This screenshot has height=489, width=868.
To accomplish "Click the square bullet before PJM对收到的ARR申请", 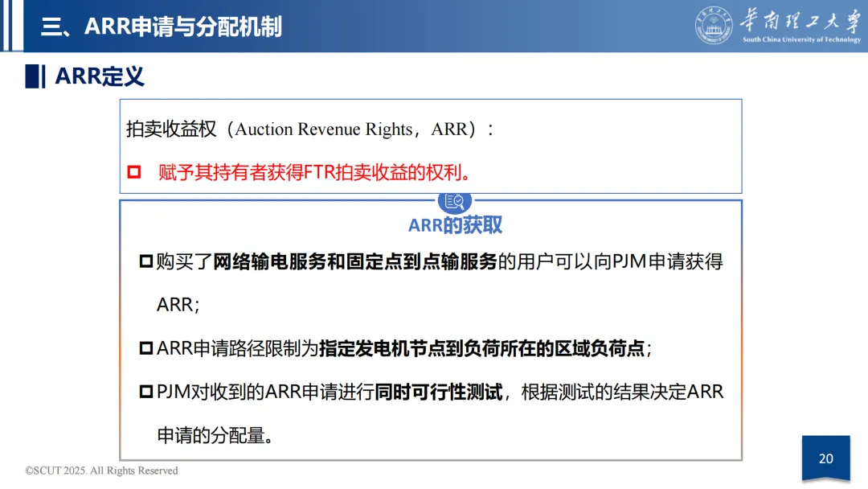I will (146, 392).
